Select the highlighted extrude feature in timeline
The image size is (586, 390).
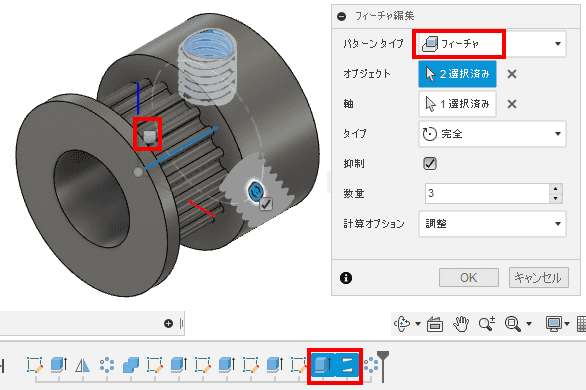pos(323,365)
